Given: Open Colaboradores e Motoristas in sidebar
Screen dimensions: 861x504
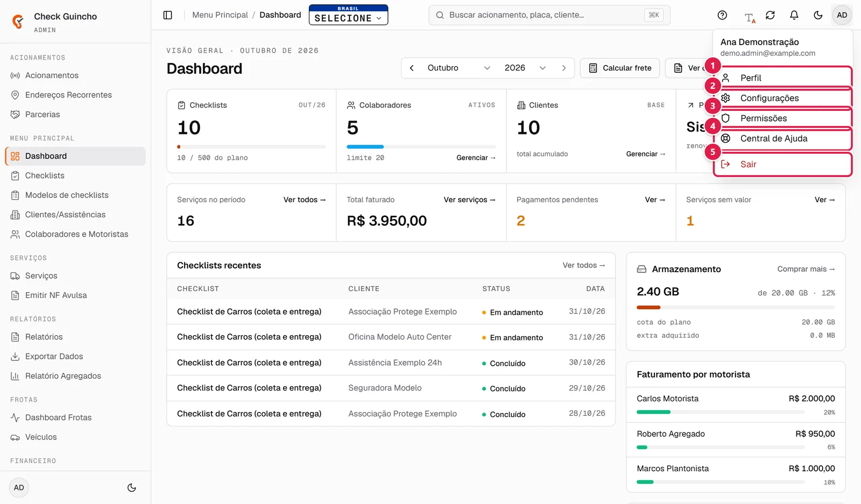Looking at the screenshot, I should pos(75,234).
